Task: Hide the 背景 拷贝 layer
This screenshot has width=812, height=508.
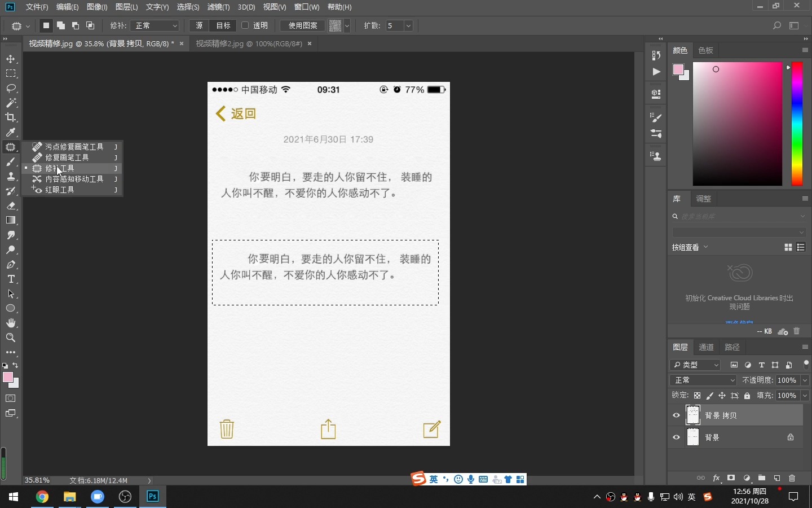Action: click(676, 415)
